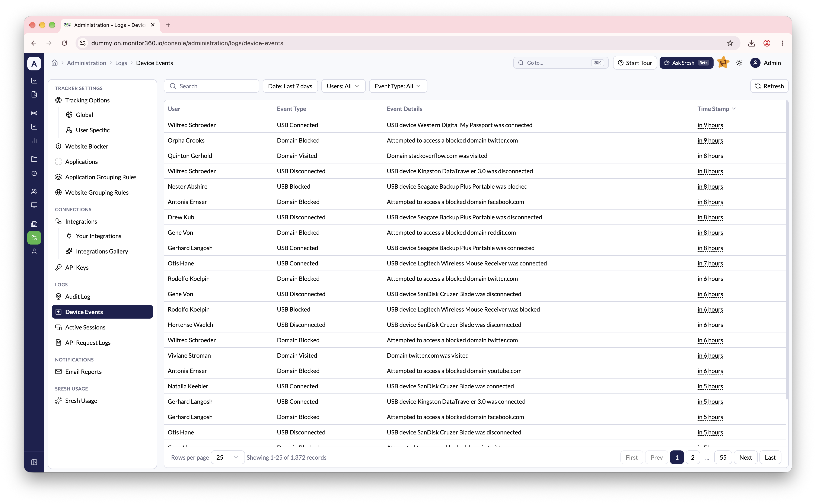Focus the Go to... quick search box
Image resolution: width=816 pixels, height=504 pixels.
[x=561, y=63]
